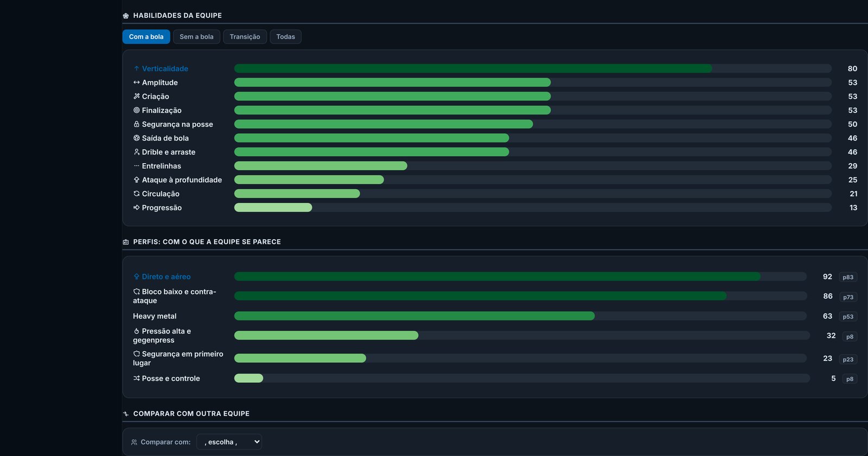This screenshot has height=456, width=868.
Task: Click the ball icon next to Saída de bola
Action: coord(136,138)
